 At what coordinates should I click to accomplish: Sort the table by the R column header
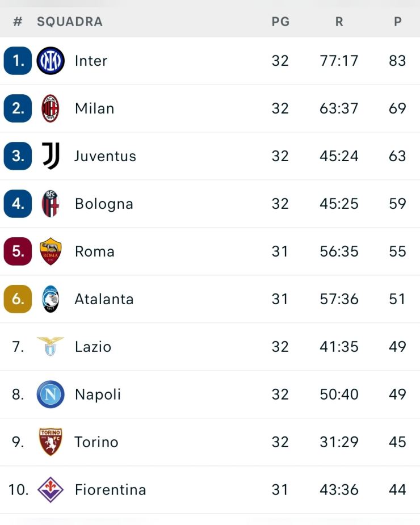[339, 22]
